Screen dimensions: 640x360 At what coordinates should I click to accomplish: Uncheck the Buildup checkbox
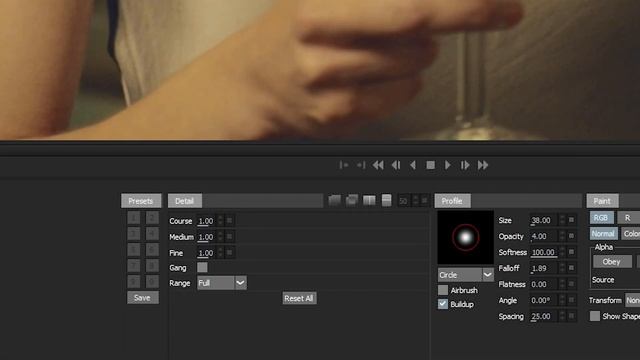pyautogui.click(x=443, y=304)
